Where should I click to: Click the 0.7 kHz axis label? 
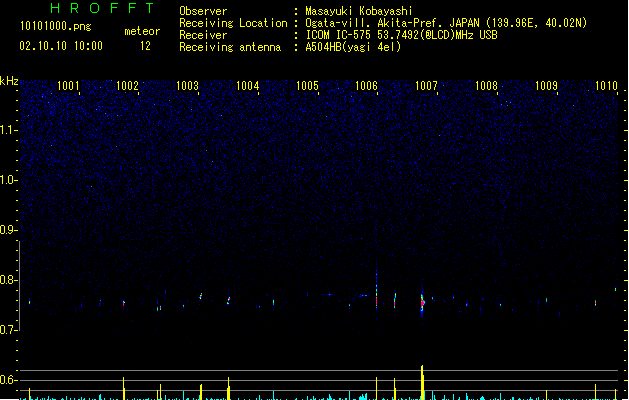point(8,330)
